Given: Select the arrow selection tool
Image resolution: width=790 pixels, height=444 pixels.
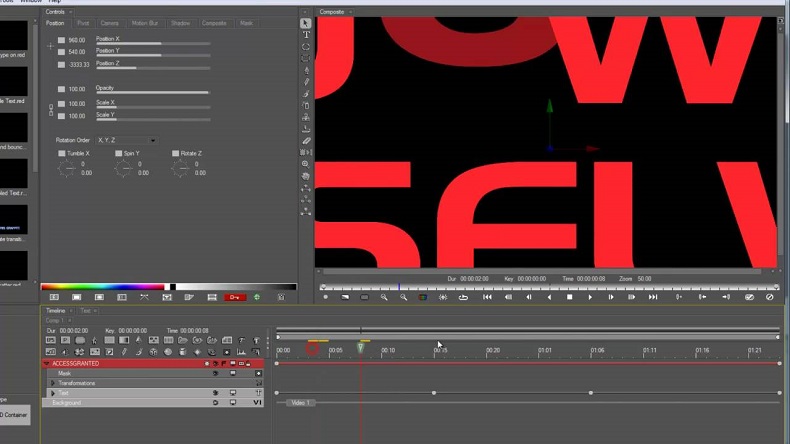Looking at the screenshot, I should pyautogui.click(x=306, y=23).
